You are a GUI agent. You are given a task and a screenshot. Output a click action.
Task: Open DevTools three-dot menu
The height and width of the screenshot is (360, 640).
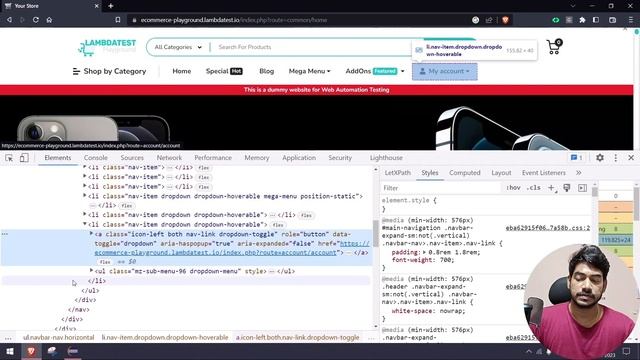pyautogui.click(x=616, y=158)
